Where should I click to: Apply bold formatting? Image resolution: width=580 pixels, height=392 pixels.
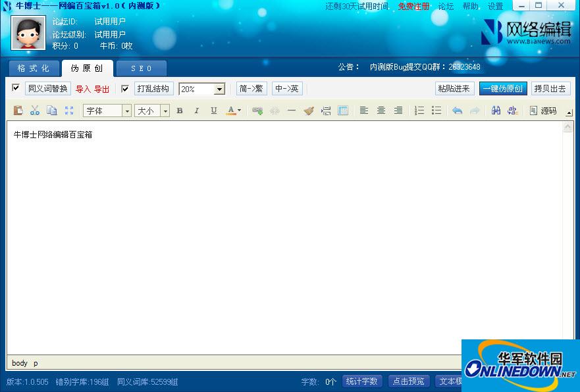coord(180,110)
